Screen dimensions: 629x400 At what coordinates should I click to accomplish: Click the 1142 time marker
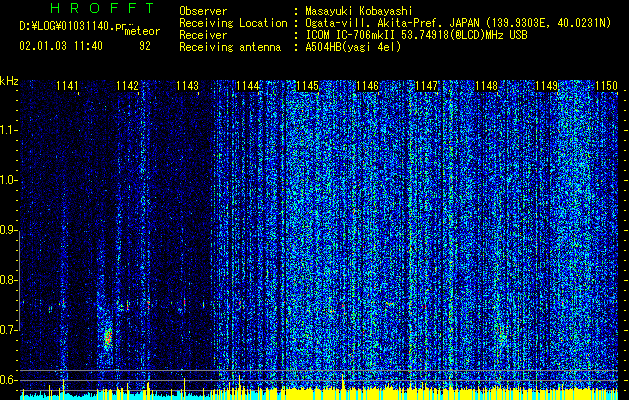click(127, 86)
